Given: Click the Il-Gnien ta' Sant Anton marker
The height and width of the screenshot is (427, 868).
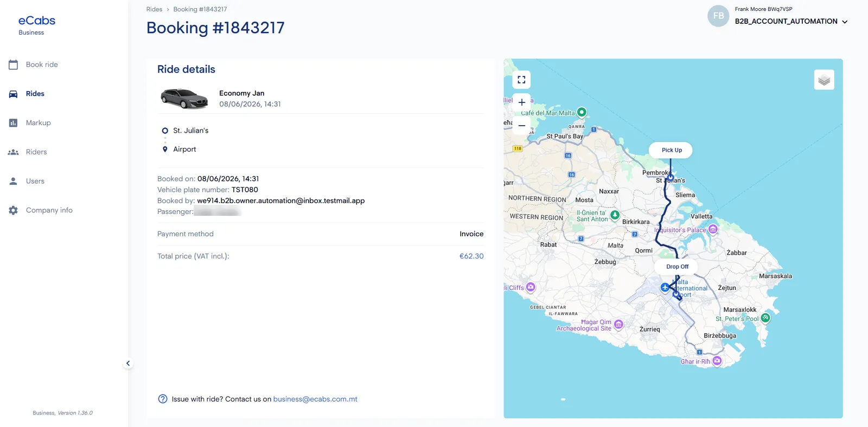Looking at the screenshot, I should [x=615, y=215].
